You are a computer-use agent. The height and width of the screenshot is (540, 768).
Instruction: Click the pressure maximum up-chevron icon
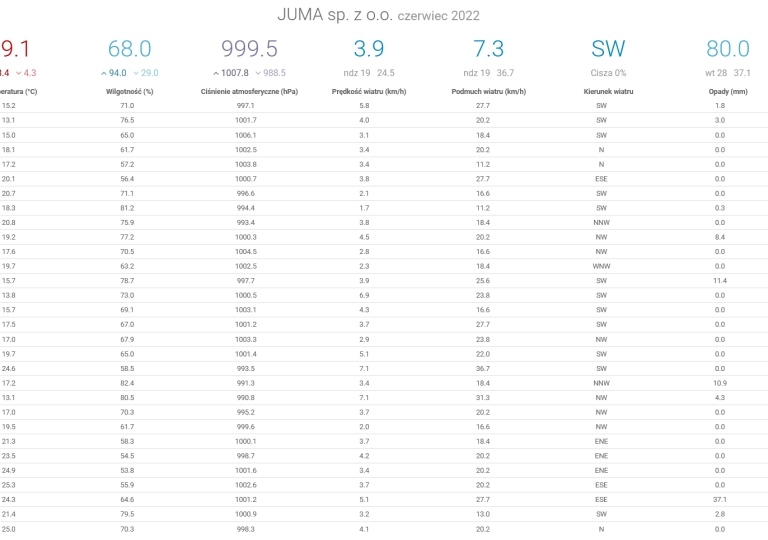click(x=215, y=73)
